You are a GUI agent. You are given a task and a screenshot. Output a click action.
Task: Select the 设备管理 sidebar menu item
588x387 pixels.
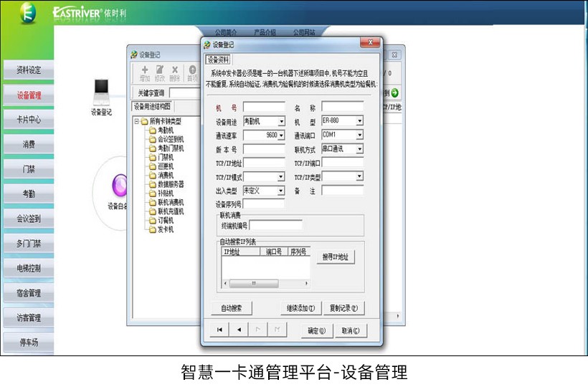point(29,95)
